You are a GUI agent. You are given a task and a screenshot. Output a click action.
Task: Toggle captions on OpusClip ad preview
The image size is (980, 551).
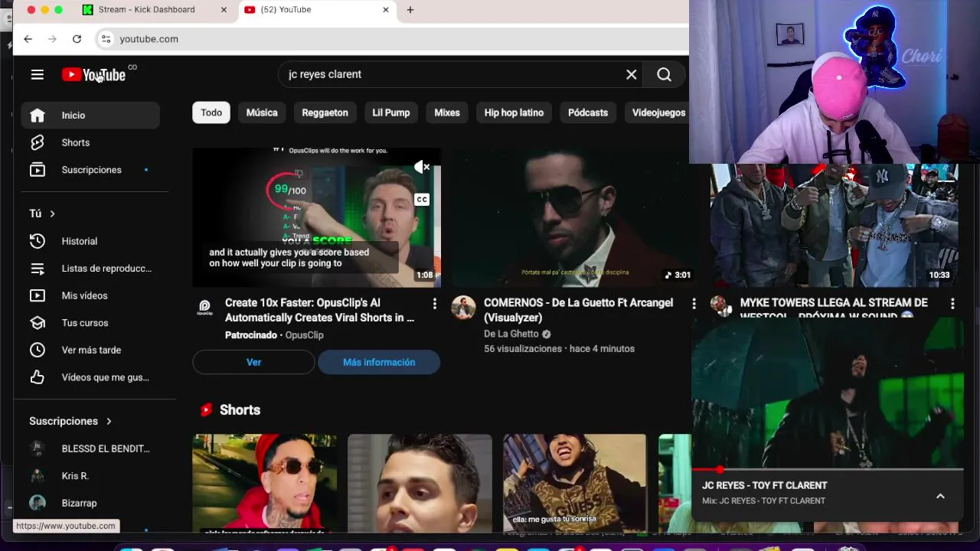422,200
